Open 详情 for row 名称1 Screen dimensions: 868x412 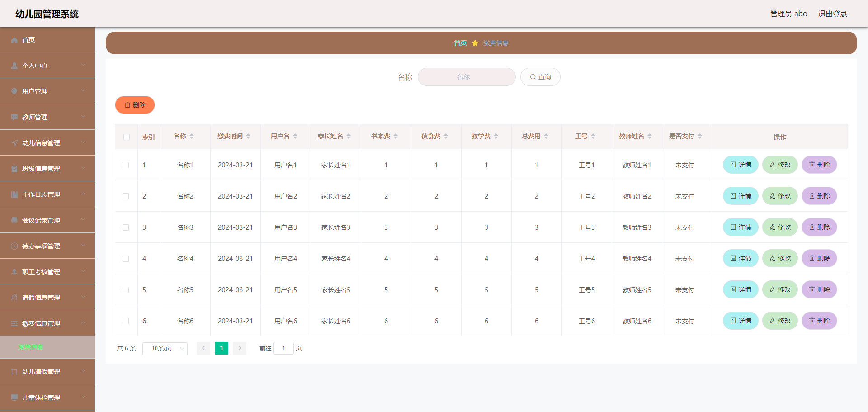[741, 165]
